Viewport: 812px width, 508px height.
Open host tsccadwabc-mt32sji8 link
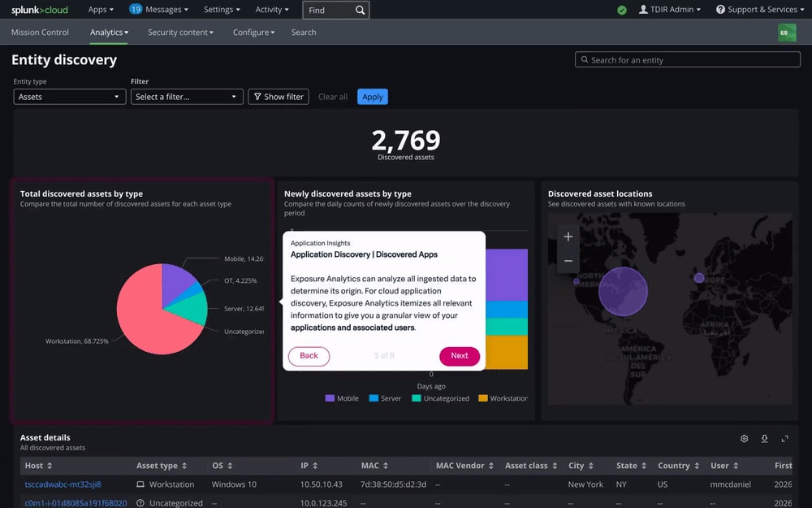pyautogui.click(x=63, y=484)
